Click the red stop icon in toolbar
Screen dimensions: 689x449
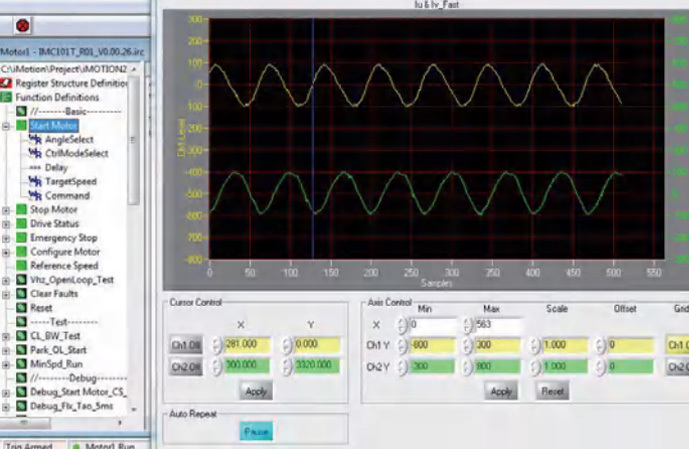(22, 26)
